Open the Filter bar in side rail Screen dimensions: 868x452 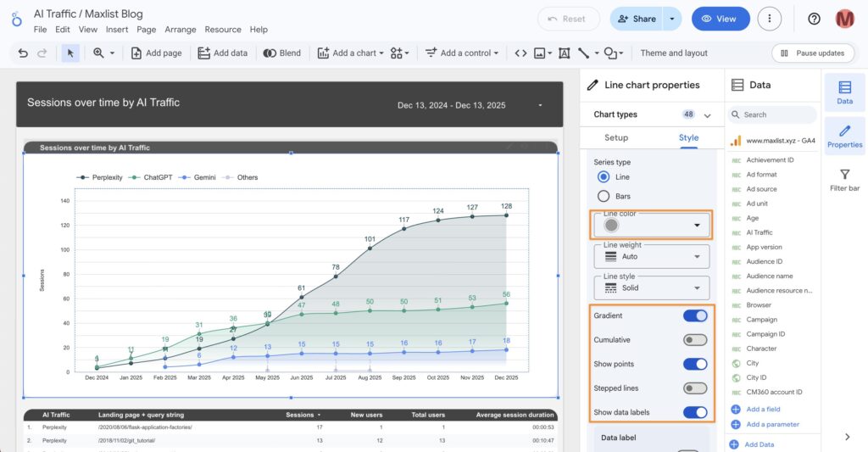[x=845, y=180]
